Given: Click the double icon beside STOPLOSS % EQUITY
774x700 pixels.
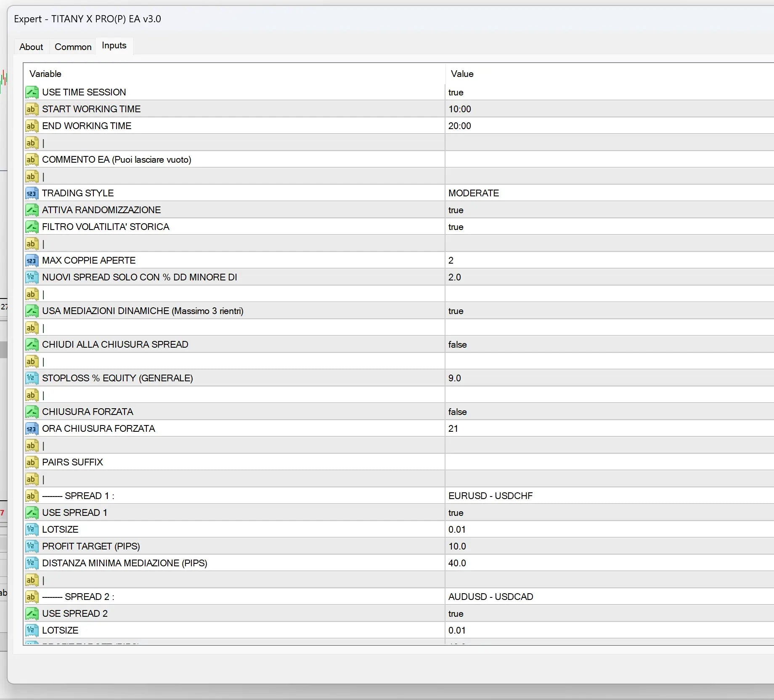Looking at the screenshot, I should (x=32, y=378).
